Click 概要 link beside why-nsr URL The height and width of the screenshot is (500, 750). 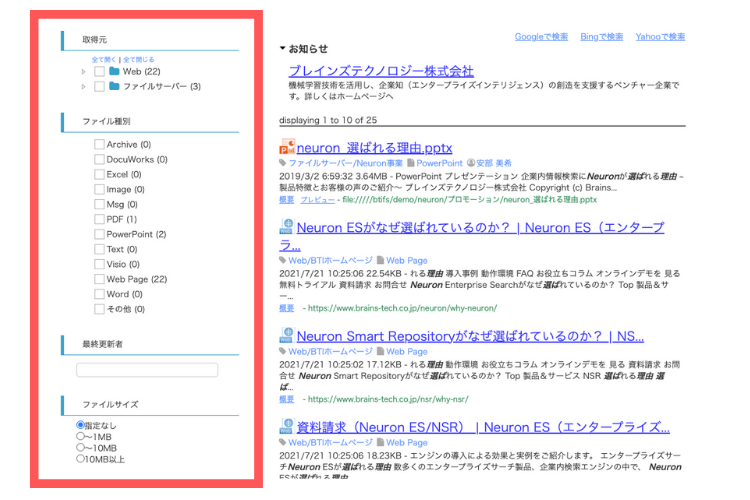pos(287,399)
